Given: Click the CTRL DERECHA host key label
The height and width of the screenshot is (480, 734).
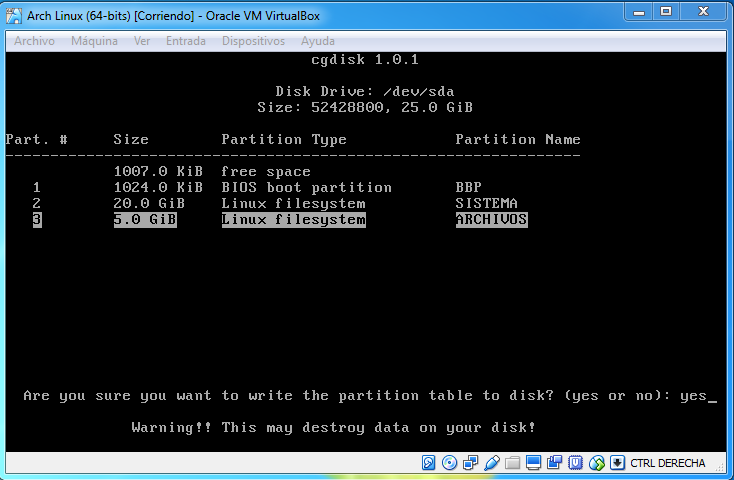Looking at the screenshot, I should click(x=667, y=463).
